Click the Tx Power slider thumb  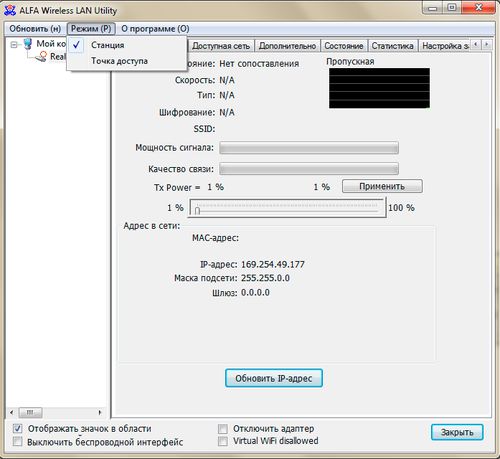[197, 211]
